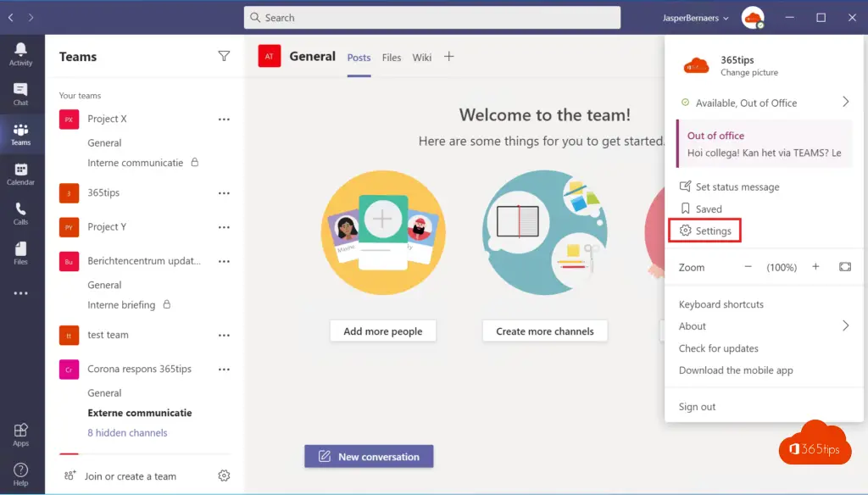Image resolution: width=868 pixels, height=495 pixels.
Task: Open the Out of office message card
Action: [765, 144]
